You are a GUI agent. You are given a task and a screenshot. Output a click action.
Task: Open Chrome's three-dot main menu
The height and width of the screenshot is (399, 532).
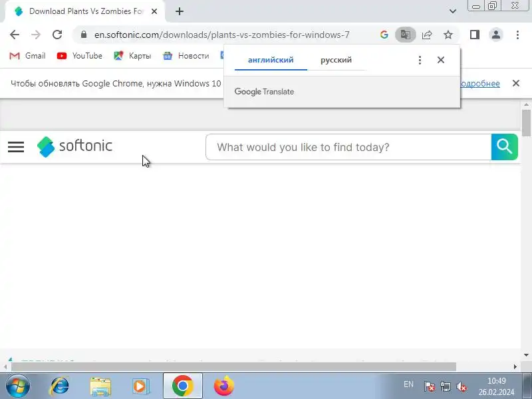[x=517, y=35]
